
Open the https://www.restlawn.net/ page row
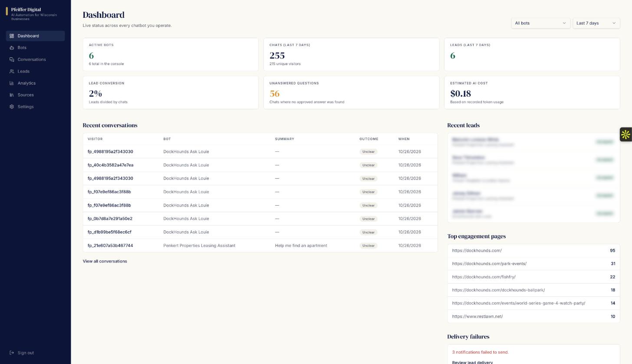pyautogui.click(x=533, y=316)
